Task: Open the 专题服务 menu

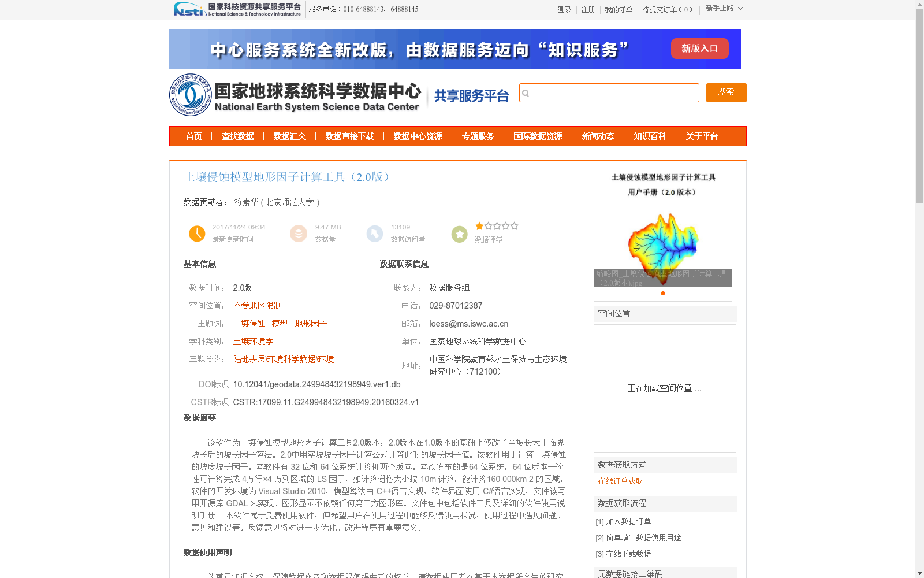Action: click(478, 136)
